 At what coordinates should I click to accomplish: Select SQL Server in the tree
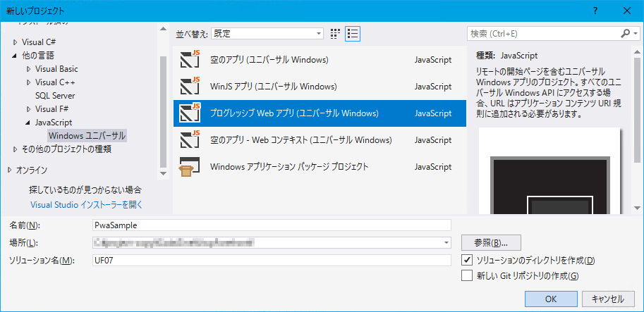coord(55,96)
